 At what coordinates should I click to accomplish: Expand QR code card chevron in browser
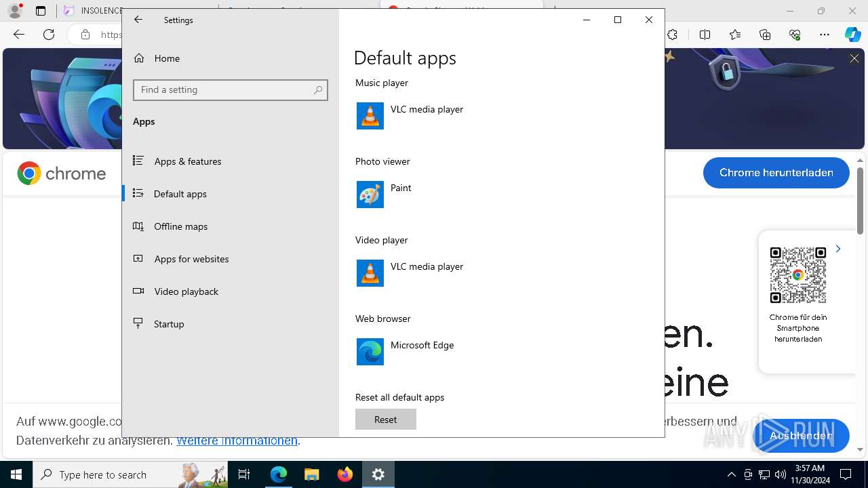pos(838,249)
